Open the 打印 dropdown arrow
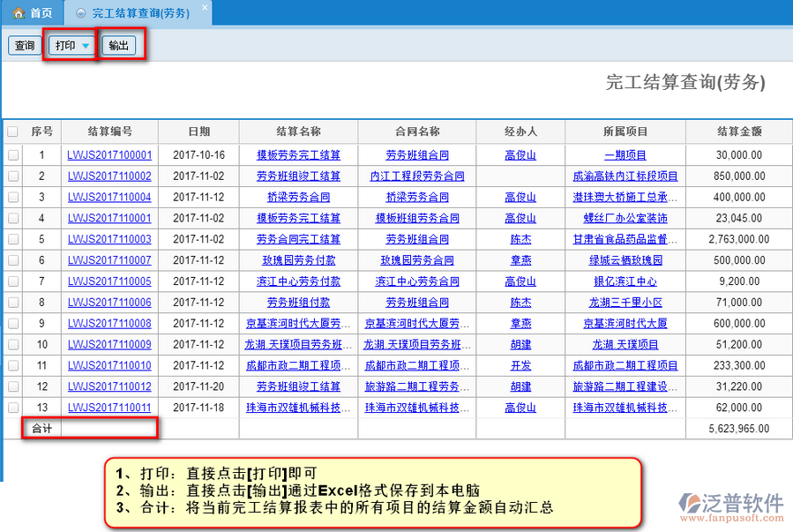The height and width of the screenshot is (532, 793). (x=86, y=46)
